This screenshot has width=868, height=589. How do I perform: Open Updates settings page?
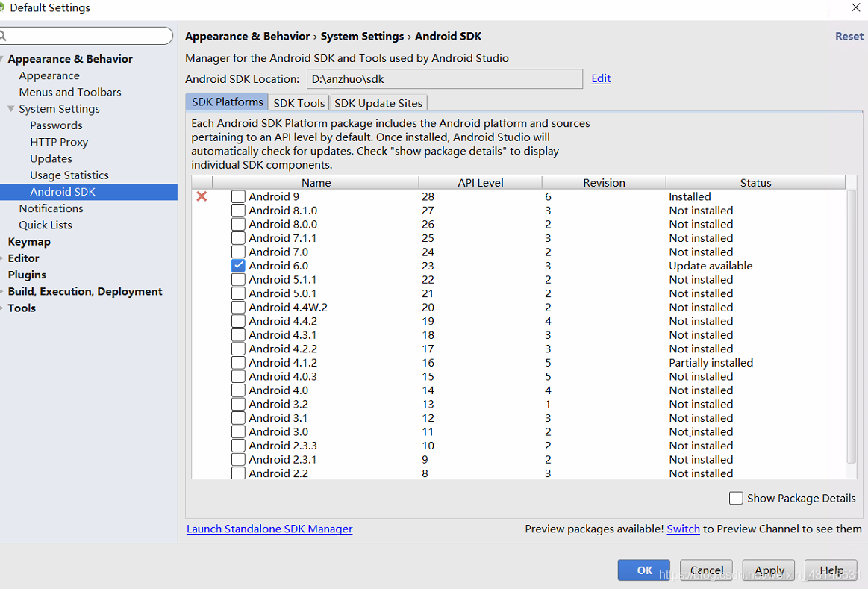(x=51, y=159)
